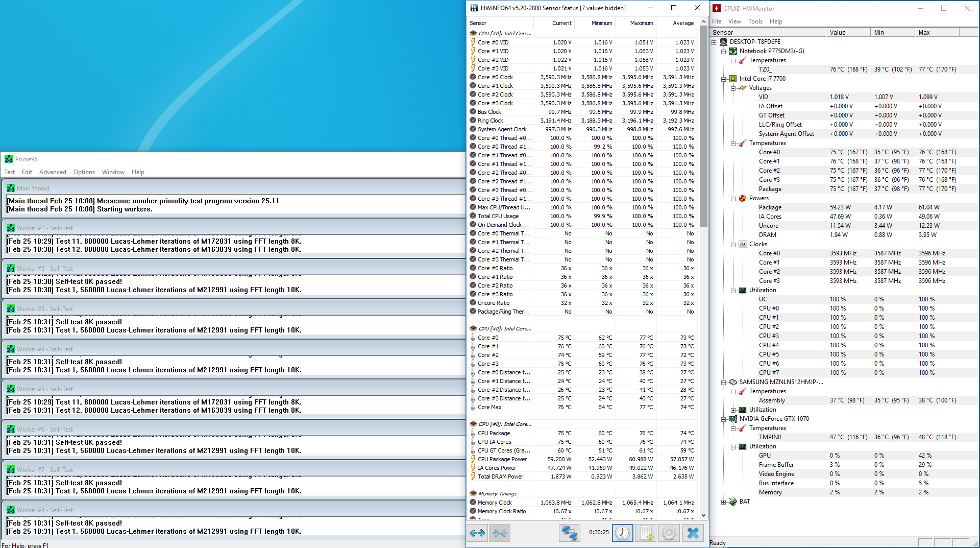Click Worker #8 Self-Test window icon
Viewport: 980px width, 548px height.
point(11,510)
